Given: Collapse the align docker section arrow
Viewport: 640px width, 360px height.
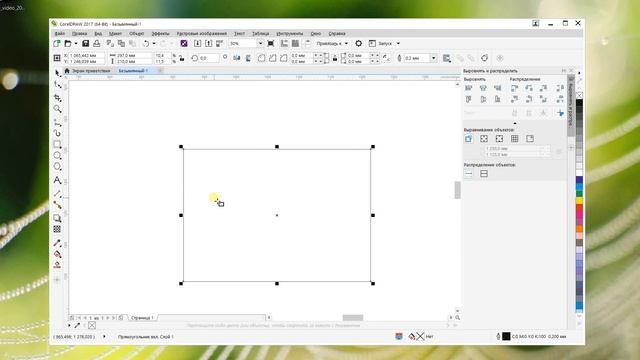Looking at the screenshot, I should coord(515,123).
